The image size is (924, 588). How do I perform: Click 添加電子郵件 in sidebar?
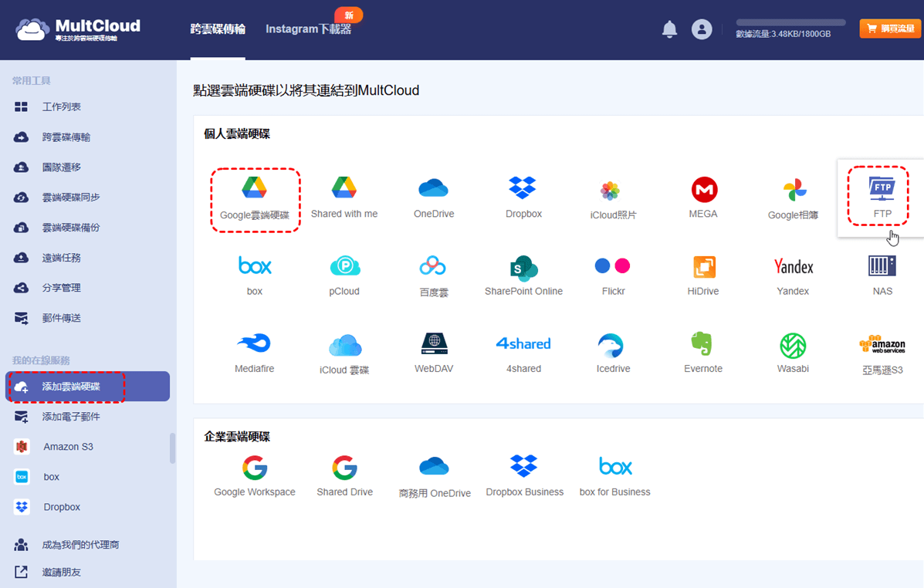(71, 417)
